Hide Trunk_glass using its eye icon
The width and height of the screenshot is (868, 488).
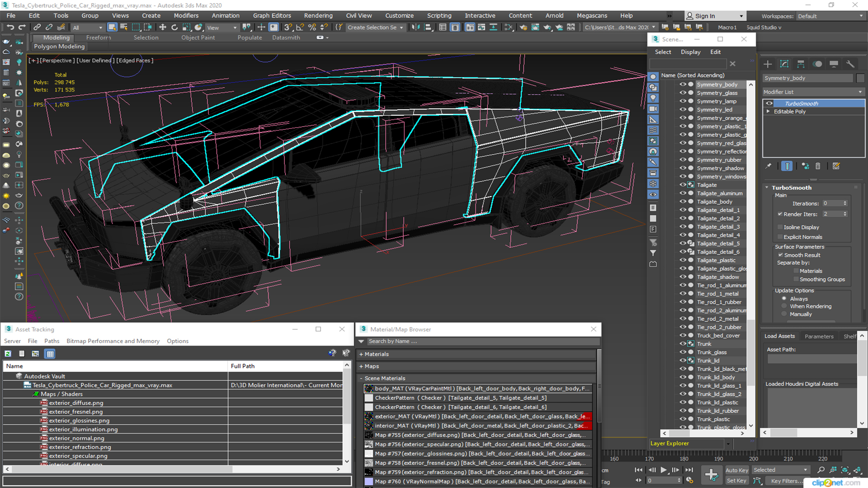click(x=683, y=352)
